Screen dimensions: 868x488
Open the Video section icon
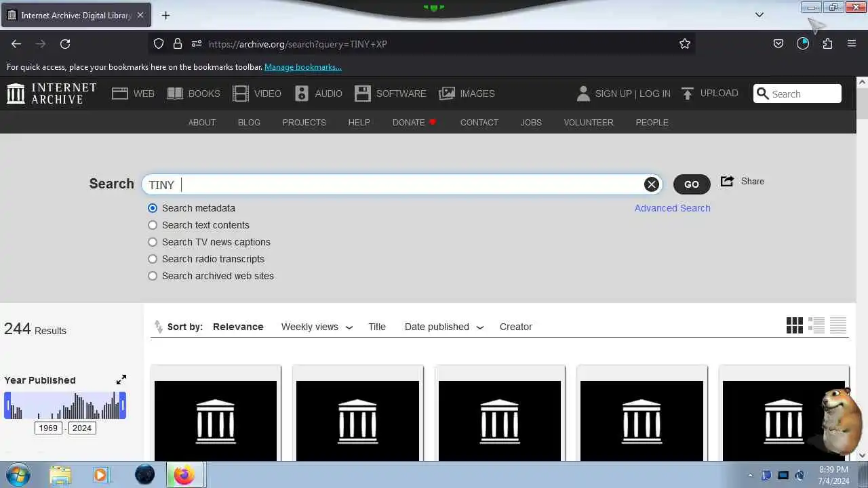tap(241, 94)
